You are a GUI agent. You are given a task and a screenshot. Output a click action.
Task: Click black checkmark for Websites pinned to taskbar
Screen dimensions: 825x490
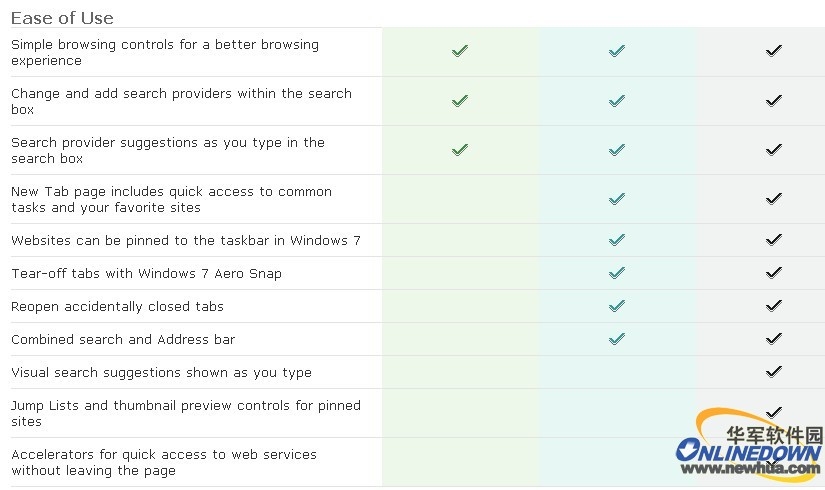(773, 239)
